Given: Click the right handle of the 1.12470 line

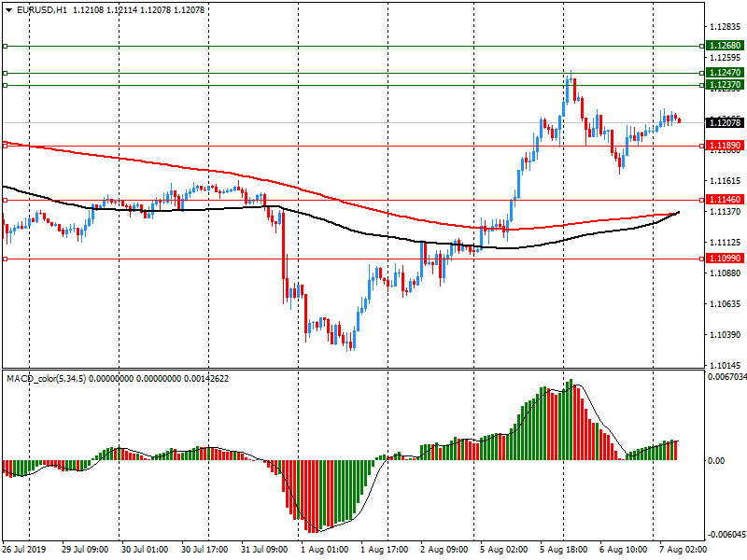Looking at the screenshot, I should coord(702,74).
